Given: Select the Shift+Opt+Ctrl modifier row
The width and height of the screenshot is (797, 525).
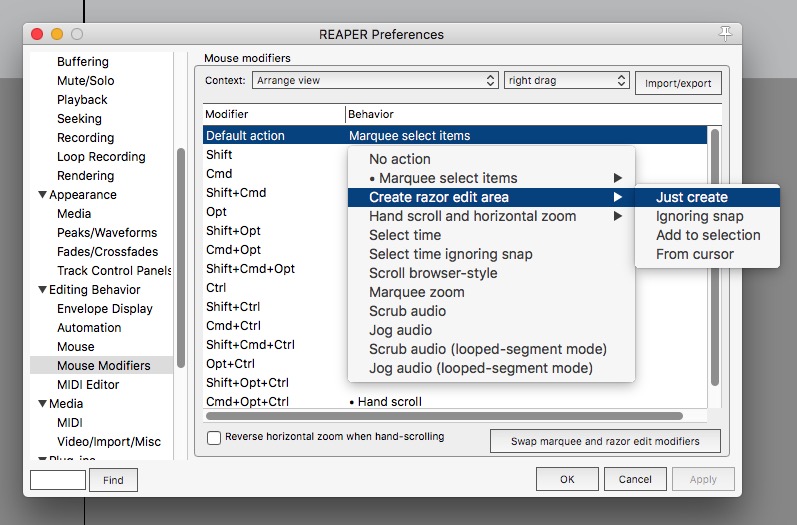Looking at the screenshot, I should point(274,382).
